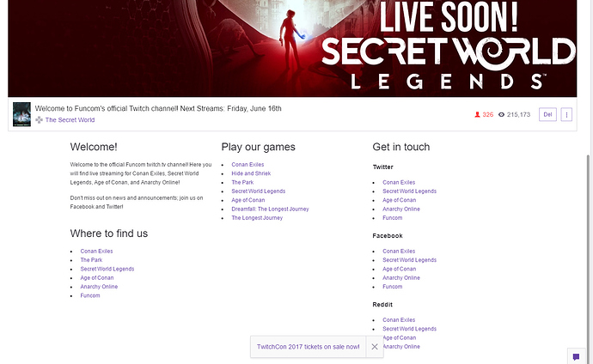Open Secret World Legends Reddit link

click(409, 329)
